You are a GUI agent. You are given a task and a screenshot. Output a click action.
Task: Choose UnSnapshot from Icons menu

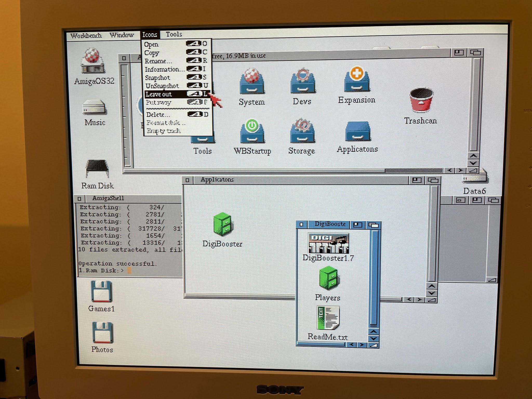[177, 85]
